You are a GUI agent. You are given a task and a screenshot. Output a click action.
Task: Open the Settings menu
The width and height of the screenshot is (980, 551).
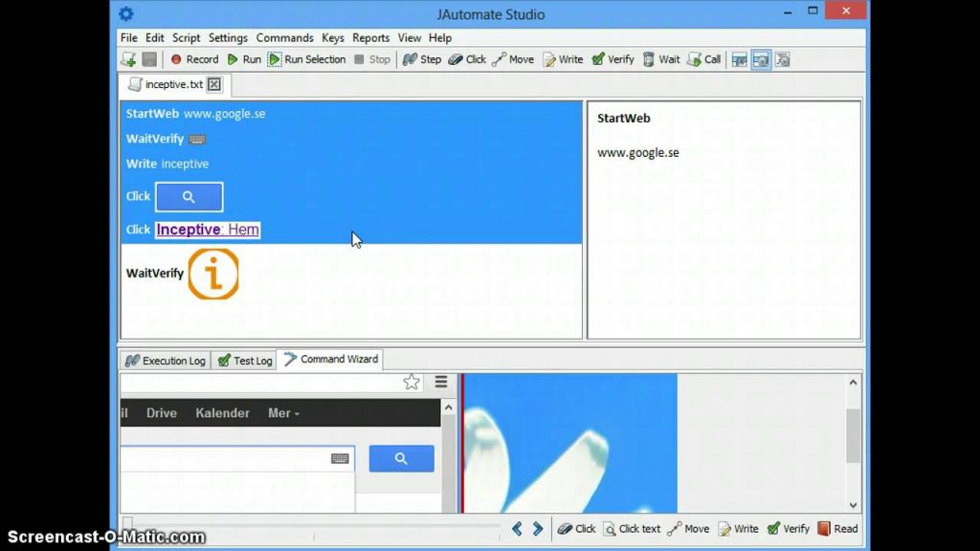(228, 38)
